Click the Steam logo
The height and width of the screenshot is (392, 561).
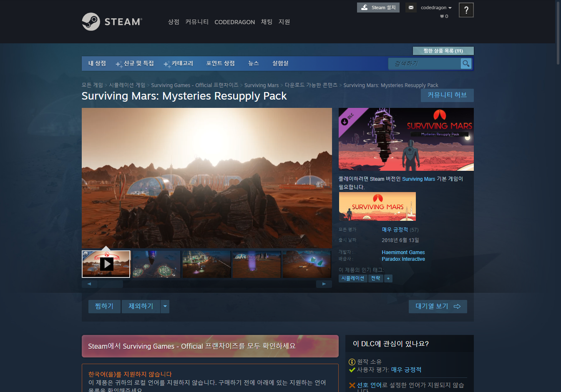click(x=112, y=22)
